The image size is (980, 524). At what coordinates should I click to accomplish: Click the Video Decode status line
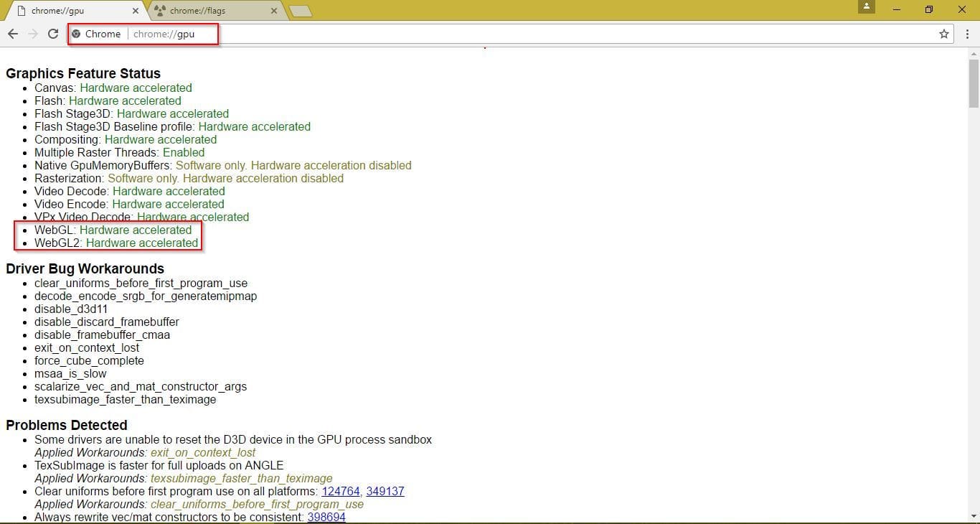130,192
